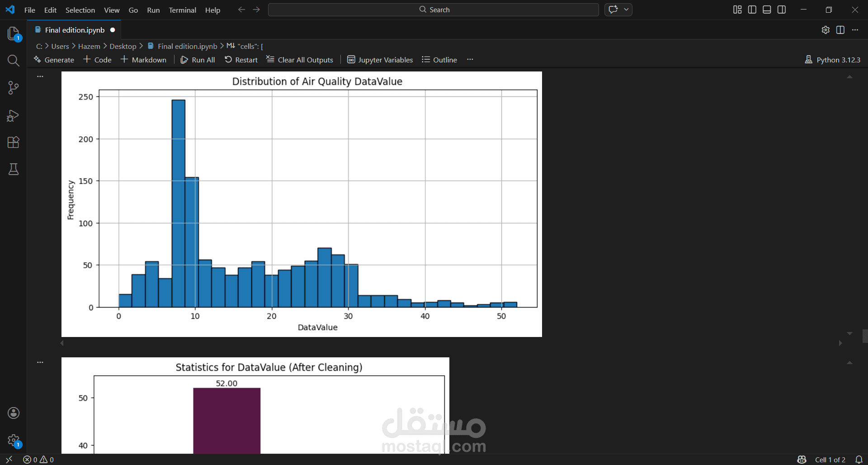This screenshot has height=465, width=868.
Task: Click the VS Code logo icon
Action: click(10, 9)
